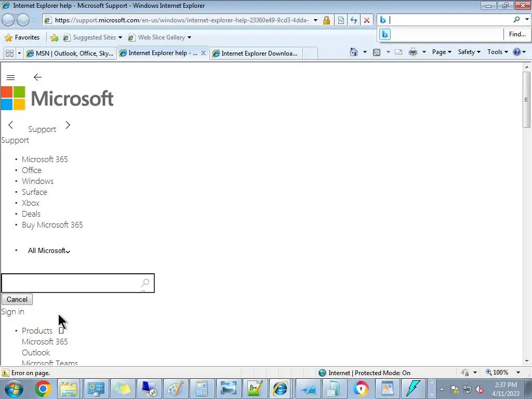
Task: Toggle the Compatibility View icon in the address bar
Action: click(341, 20)
